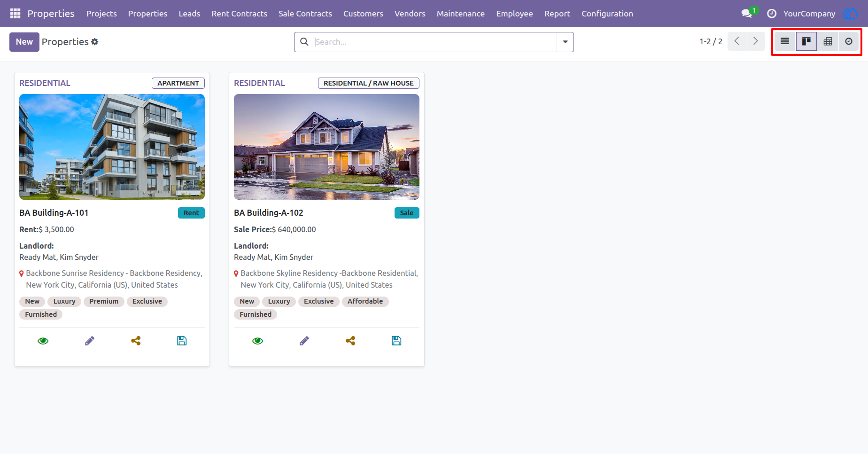Edit BA Building-A-101 with pencil icon
868x454 pixels.
(90, 341)
